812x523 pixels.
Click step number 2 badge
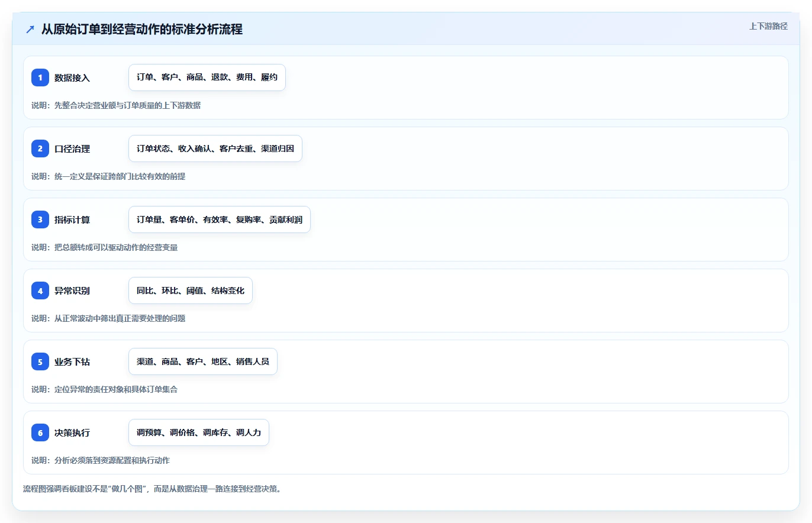pyautogui.click(x=40, y=148)
